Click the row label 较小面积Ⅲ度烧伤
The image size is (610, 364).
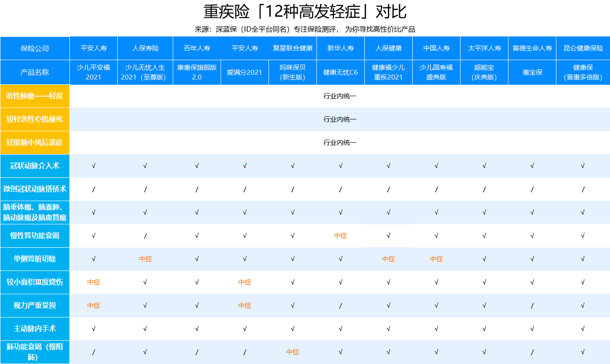[35, 282]
